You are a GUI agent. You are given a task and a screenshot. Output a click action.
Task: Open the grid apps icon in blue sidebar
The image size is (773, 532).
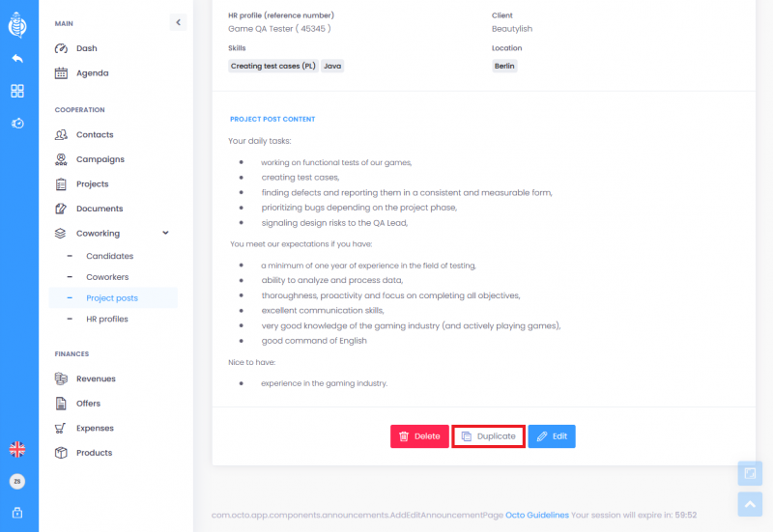pos(17,91)
